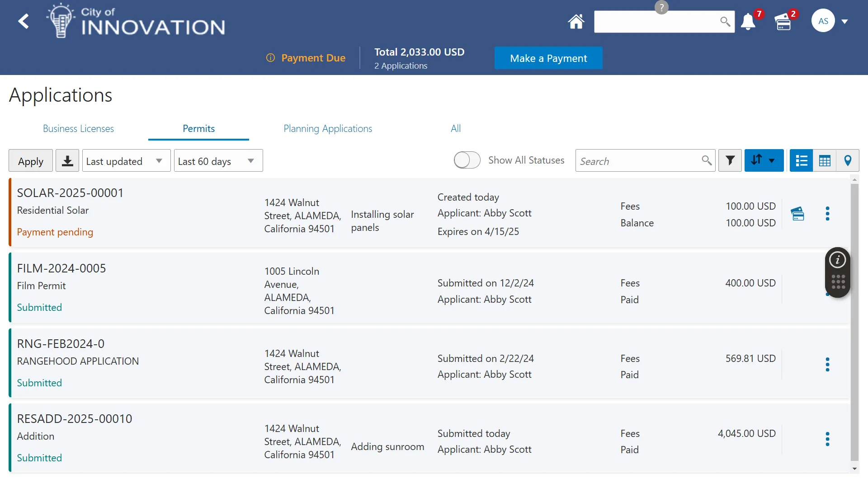Click the home icon in header

(x=576, y=22)
